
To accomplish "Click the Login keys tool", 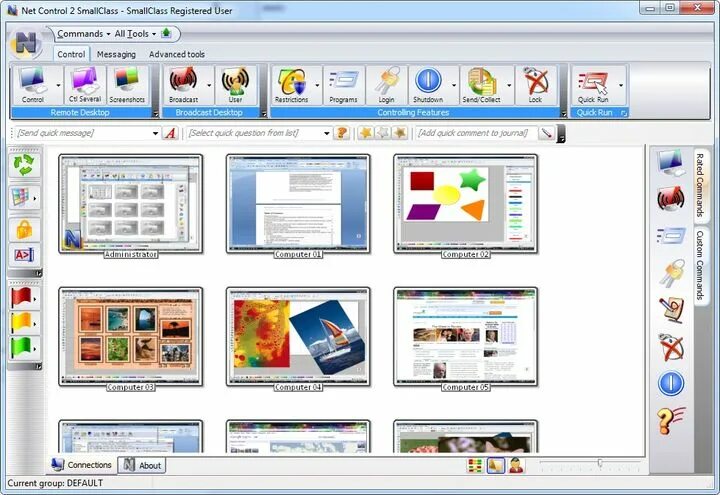I will (x=387, y=85).
